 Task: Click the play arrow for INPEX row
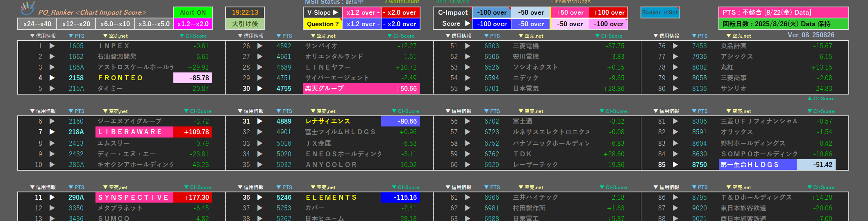(x=52, y=46)
